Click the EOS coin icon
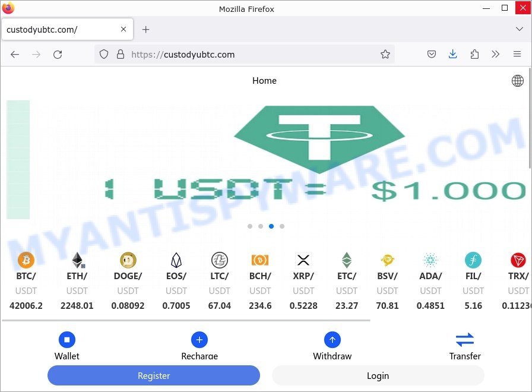Screen dimensions: 532x392 click(x=176, y=260)
